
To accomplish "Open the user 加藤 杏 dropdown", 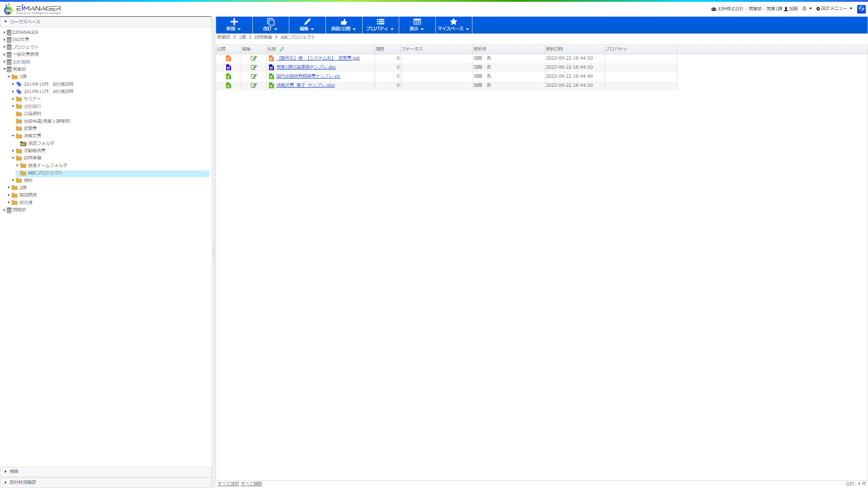I will 798,9.
